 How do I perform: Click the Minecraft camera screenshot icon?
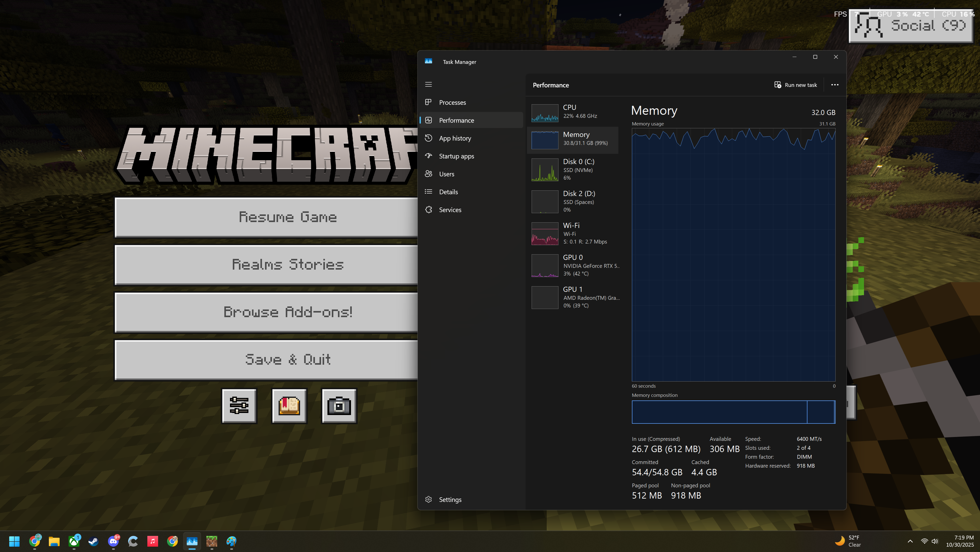(339, 406)
